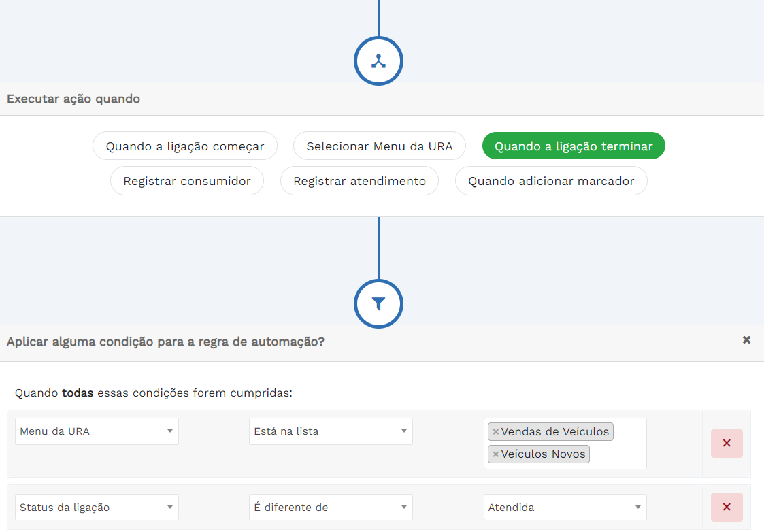Change the Atendida value dropdown
The image size is (764, 532).
(x=565, y=508)
